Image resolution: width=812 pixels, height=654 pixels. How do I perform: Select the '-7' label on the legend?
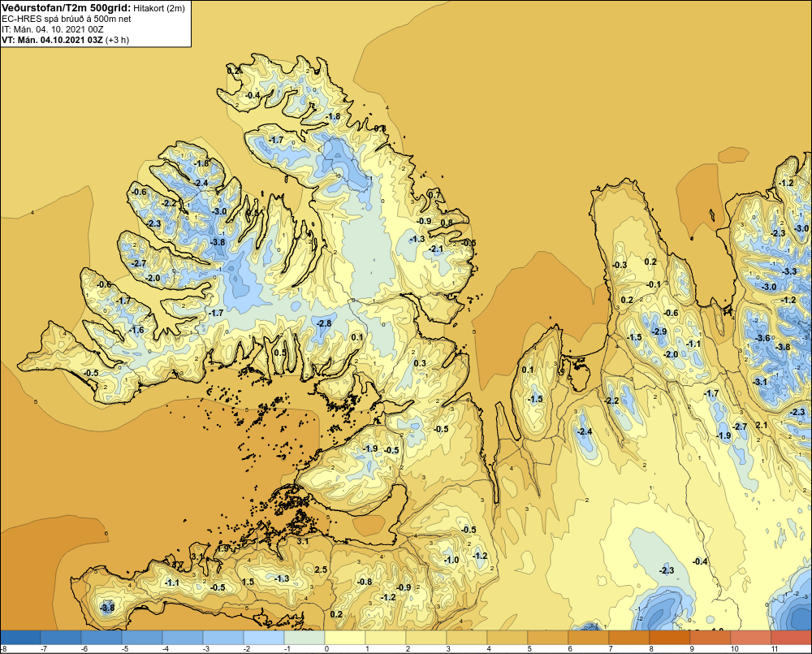[44, 649]
